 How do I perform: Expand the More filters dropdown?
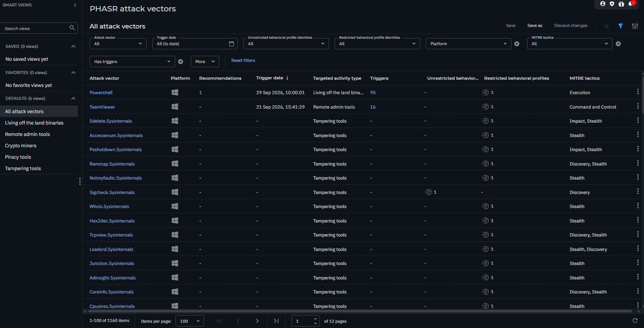point(205,61)
